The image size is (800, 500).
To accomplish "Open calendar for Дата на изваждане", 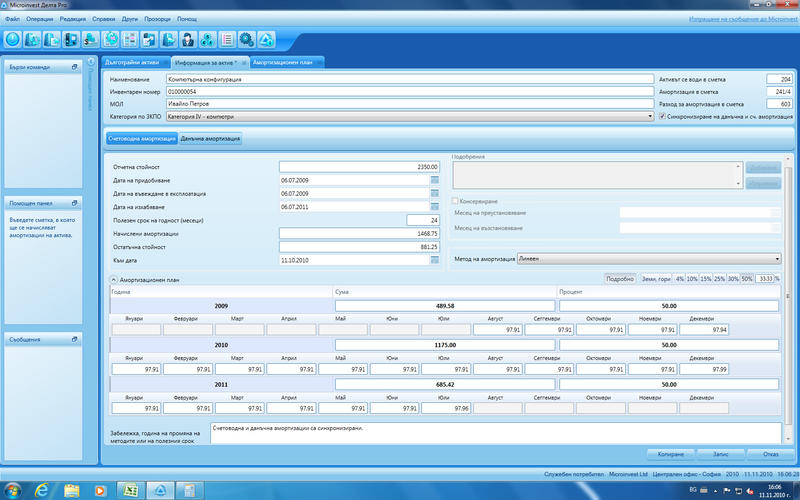I will [435, 207].
